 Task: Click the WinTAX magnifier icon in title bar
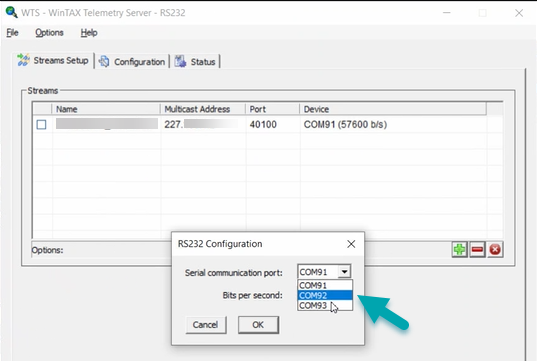pos(11,12)
